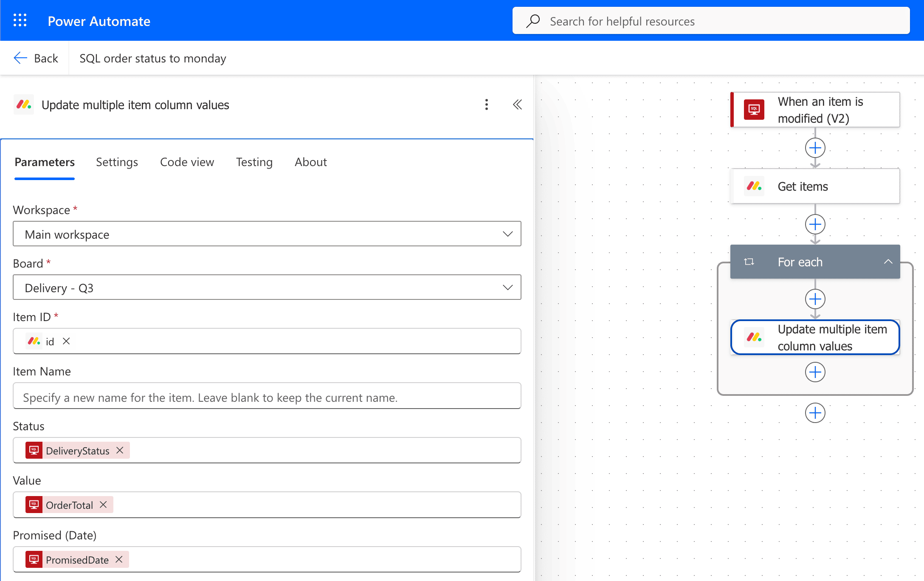Viewport: 924px width, 581px height.
Task: Open the Code view tab
Action: [x=187, y=162]
